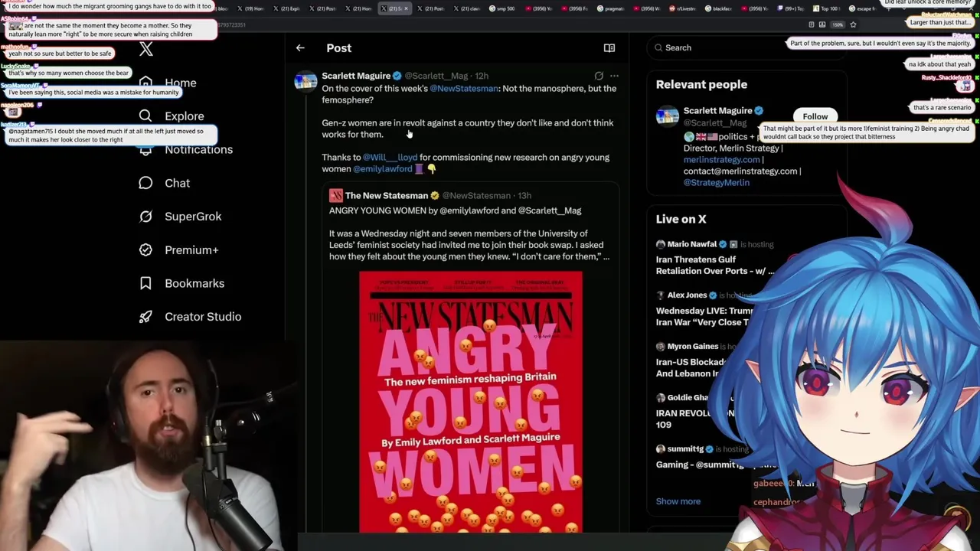The image size is (980, 551).
Task: Switch to the 'r/Livestre' browser tab
Action: 683,8
